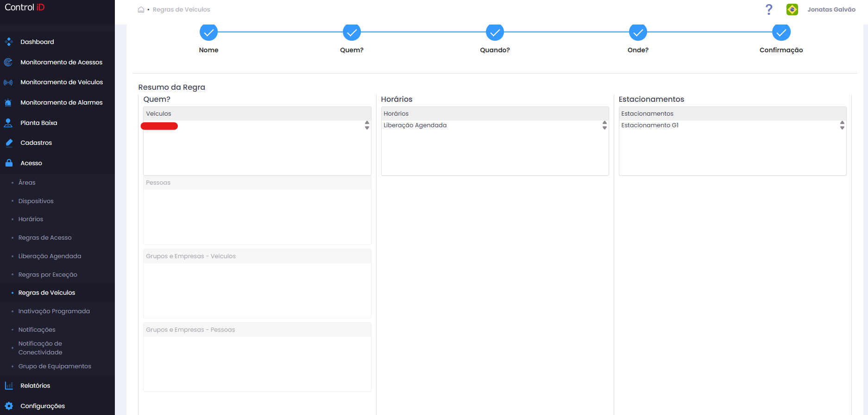This screenshot has width=868, height=415.
Task: Select Estacionamento G1 in the list
Action: [x=650, y=125]
